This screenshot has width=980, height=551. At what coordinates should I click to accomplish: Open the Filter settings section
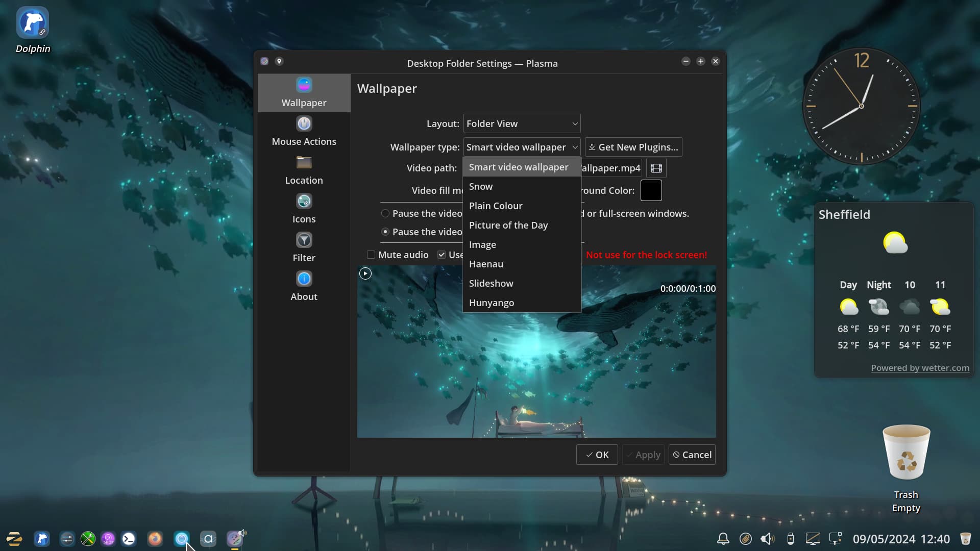(304, 248)
